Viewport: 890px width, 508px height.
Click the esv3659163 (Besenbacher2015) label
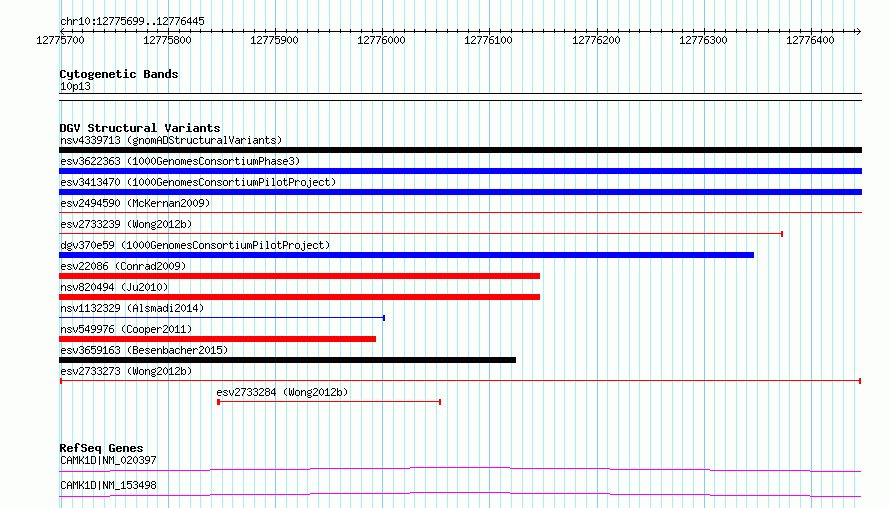[x=144, y=350]
